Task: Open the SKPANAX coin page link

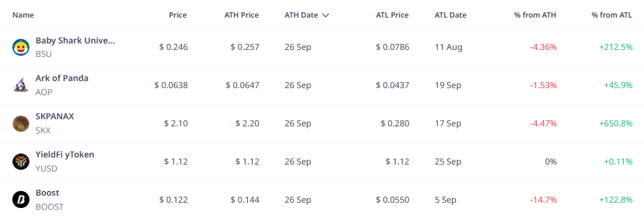Action: (55, 116)
